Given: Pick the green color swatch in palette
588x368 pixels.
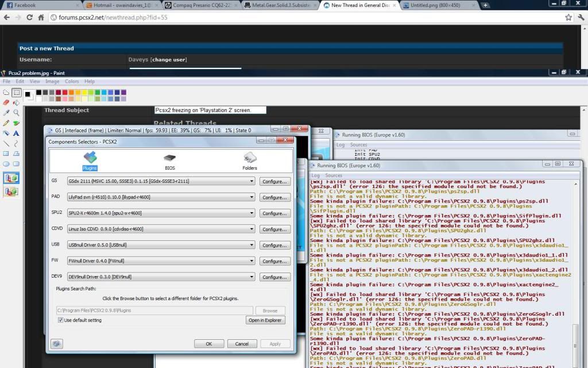Looking at the screenshot, I should tap(98, 93).
